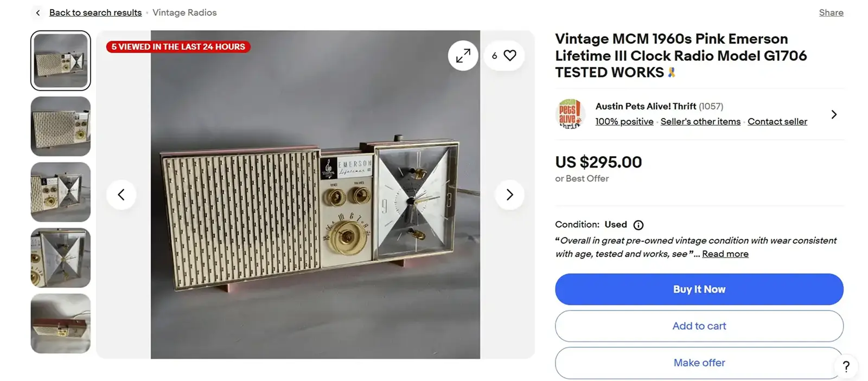
Task: Open the condition info tooltip icon
Action: point(638,224)
